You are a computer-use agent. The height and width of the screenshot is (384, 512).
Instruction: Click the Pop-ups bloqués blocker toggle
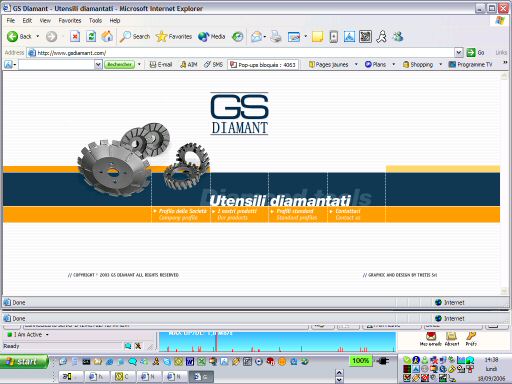[x=263, y=65]
